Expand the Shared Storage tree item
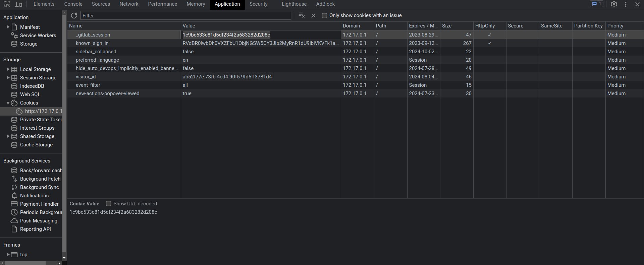 8,136
